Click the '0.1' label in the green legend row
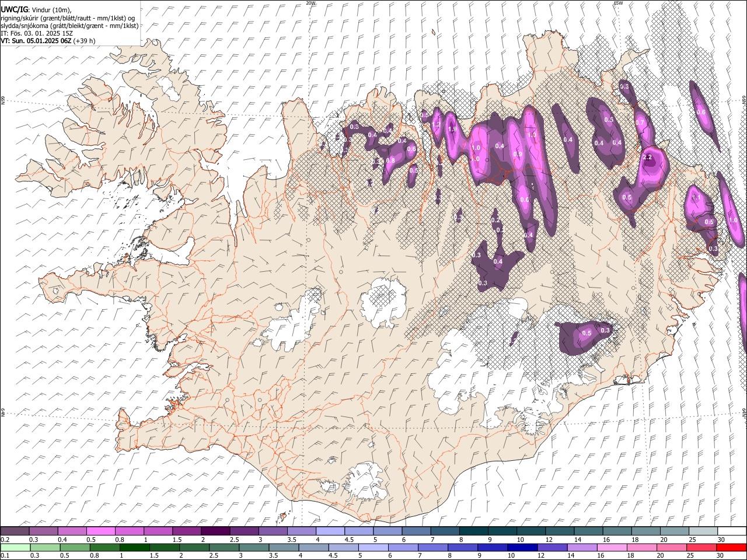Image resolution: width=747 pixels, height=560 pixels. [x=5, y=555]
